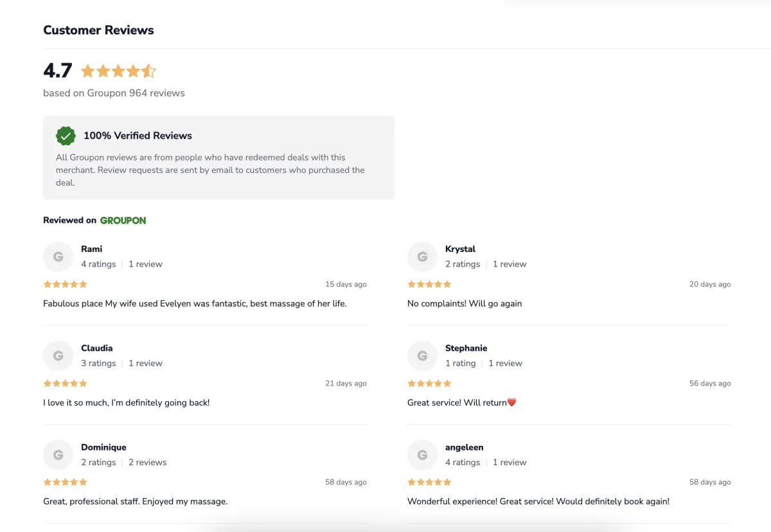
Task: Open reviewer name Krystal
Action: coord(460,249)
